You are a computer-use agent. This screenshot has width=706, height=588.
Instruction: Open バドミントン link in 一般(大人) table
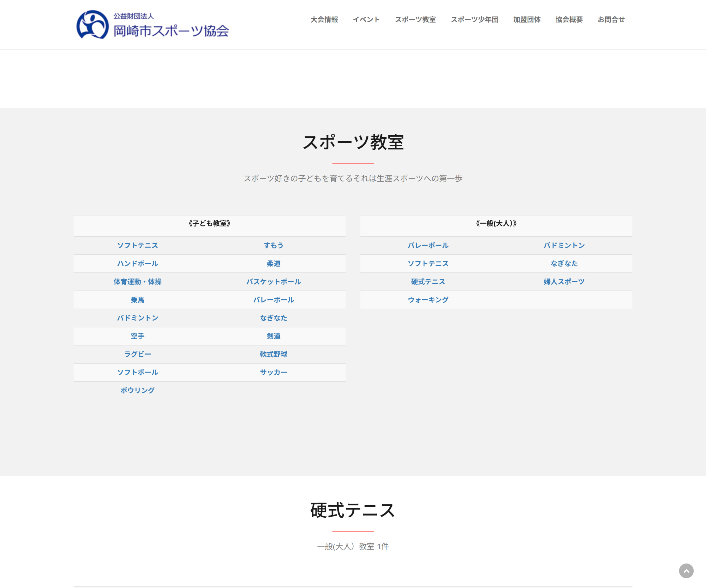pyautogui.click(x=564, y=245)
